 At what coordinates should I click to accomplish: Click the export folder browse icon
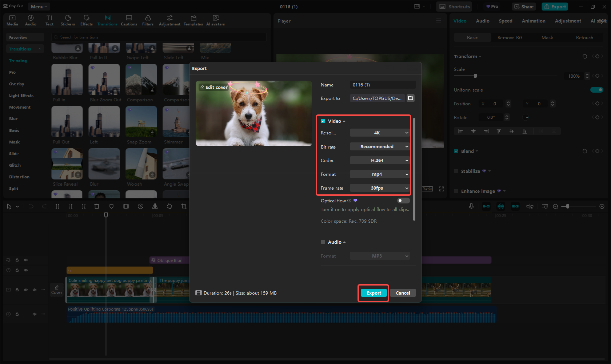click(x=411, y=98)
